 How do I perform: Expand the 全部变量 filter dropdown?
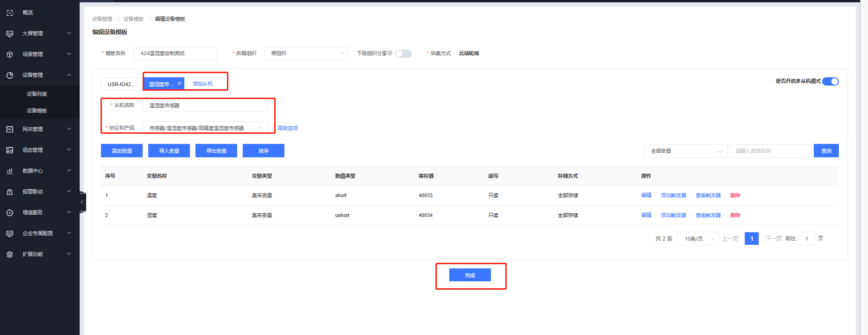[686, 151]
